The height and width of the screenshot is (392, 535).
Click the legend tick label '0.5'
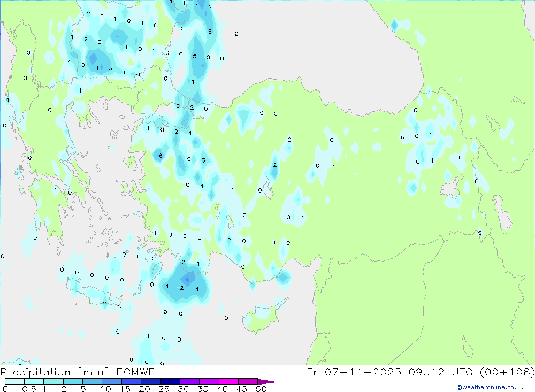29,389
